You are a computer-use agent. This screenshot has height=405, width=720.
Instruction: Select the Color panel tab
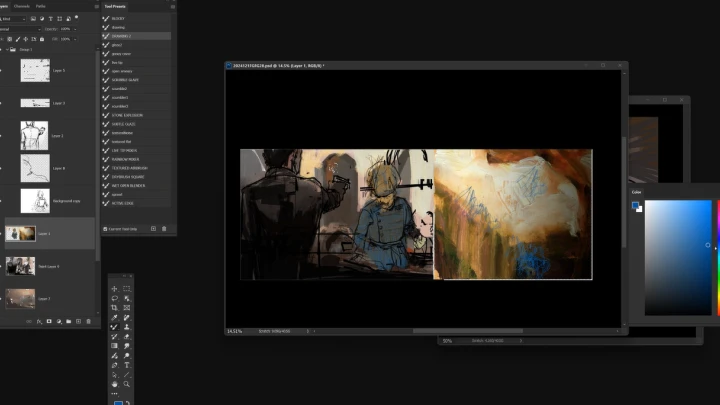pyautogui.click(x=636, y=192)
